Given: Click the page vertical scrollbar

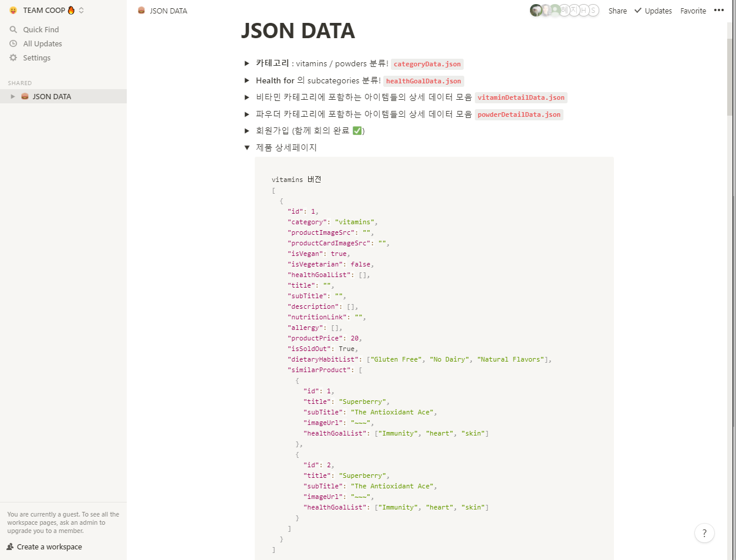Looking at the screenshot, I should click(731, 70).
